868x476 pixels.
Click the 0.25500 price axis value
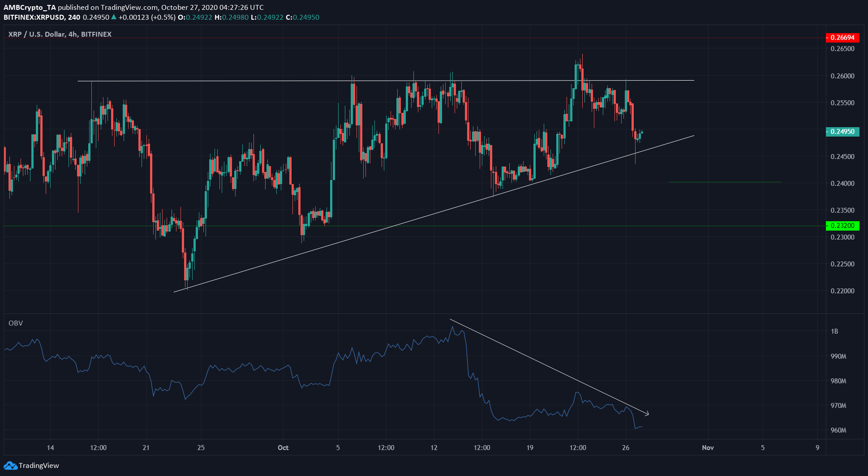(x=842, y=103)
